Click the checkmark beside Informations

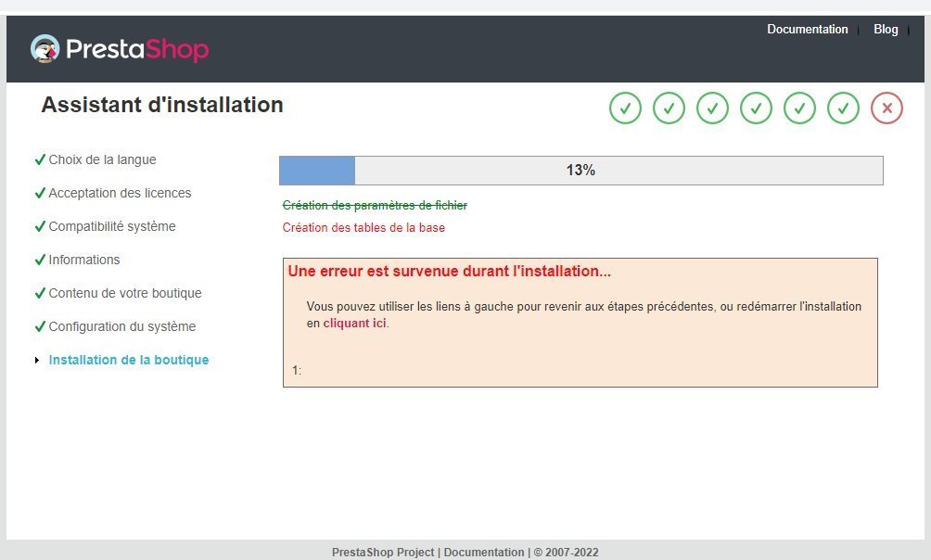(x=40, y=260)
